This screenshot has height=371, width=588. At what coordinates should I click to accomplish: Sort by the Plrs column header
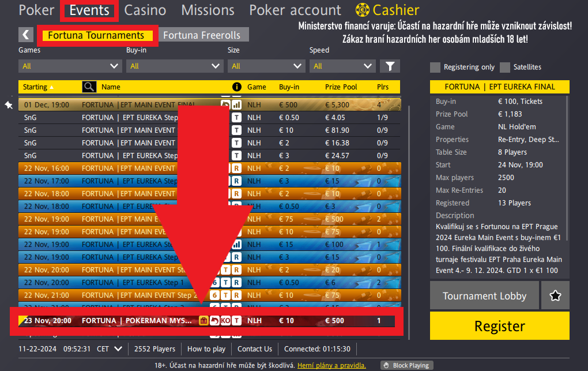[x=383, y=87]
